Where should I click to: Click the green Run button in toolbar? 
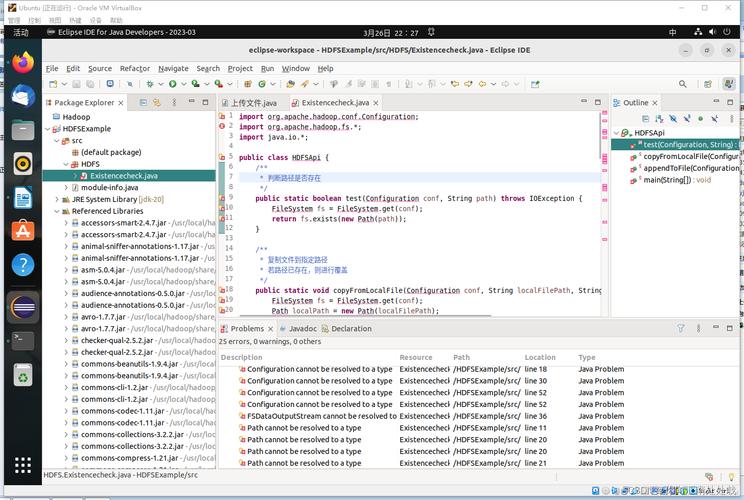click(171, 84)
